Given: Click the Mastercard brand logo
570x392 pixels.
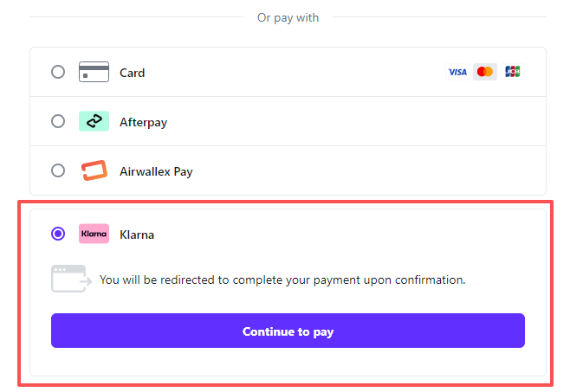Looking at the screenshot, I should (485, 72).
